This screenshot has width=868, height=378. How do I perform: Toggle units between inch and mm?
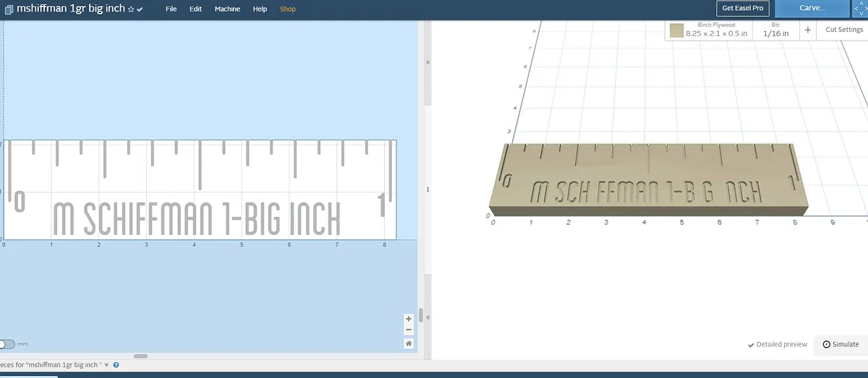click(7, 344)
